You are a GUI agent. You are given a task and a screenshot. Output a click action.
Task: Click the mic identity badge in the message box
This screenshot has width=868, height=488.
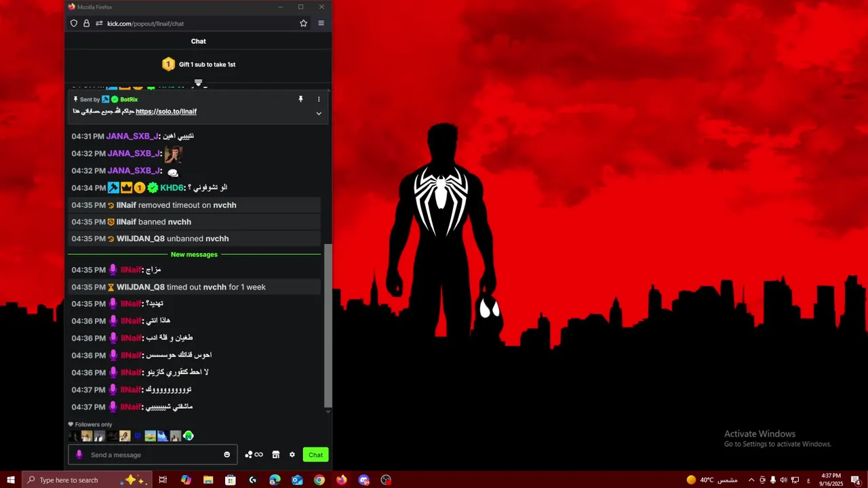click(x=79, y=455)
